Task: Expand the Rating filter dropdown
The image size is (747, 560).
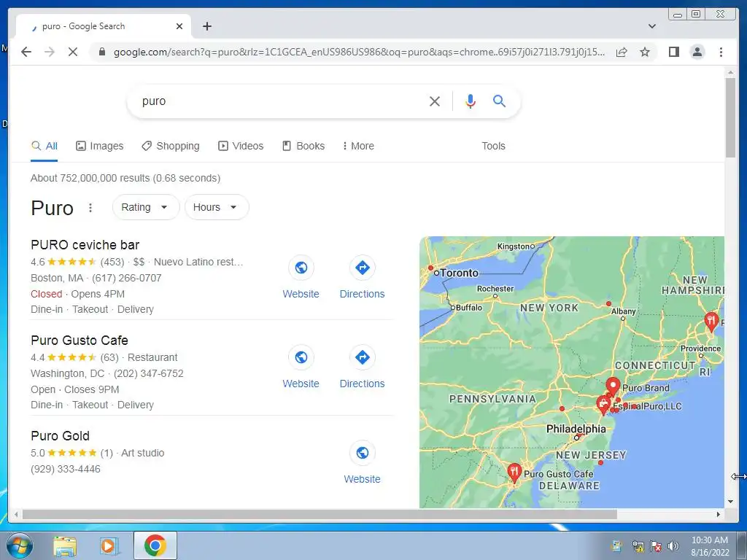Action: (145, 207)
